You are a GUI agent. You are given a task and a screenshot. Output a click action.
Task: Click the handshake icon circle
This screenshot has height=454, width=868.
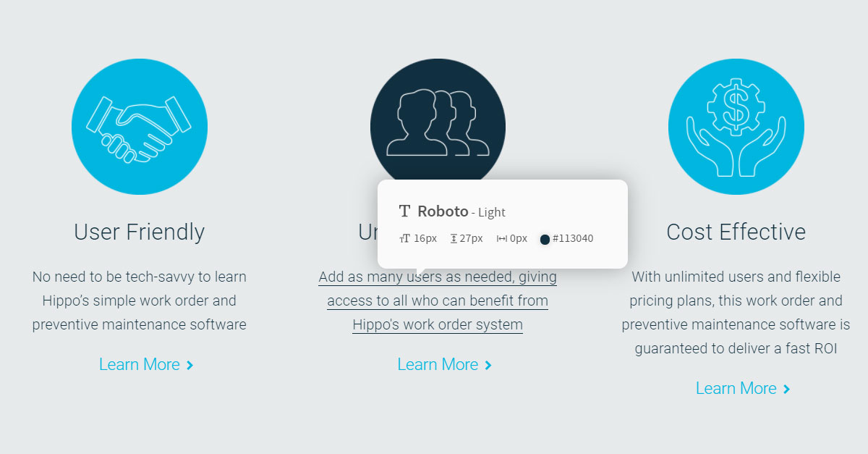coord(140,127)
